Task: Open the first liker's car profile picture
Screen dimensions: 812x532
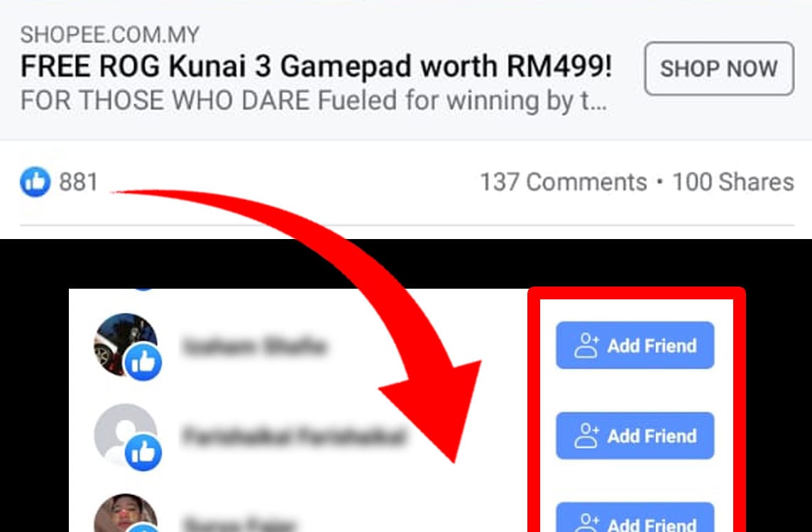Action: tap(126, 344)
